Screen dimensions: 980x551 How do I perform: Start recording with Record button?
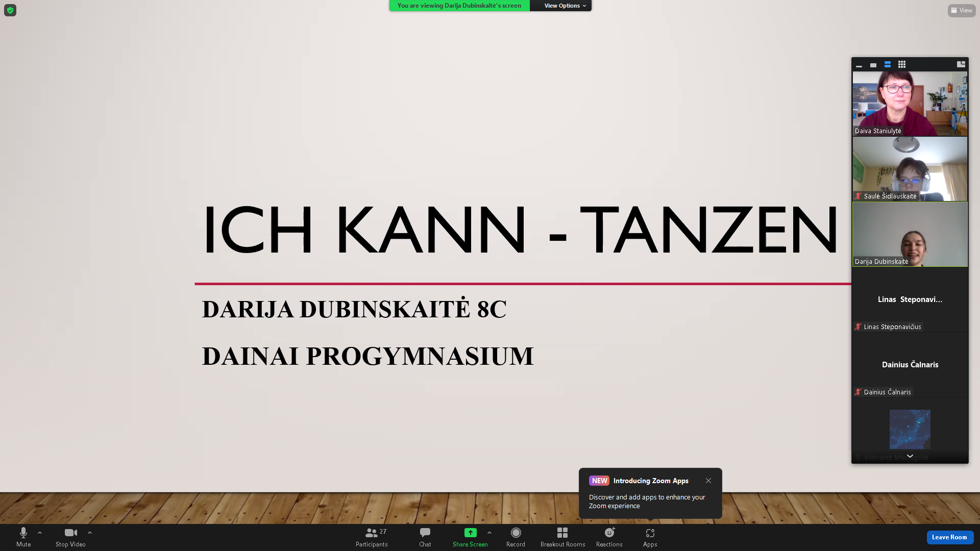[x=516, y=533]
